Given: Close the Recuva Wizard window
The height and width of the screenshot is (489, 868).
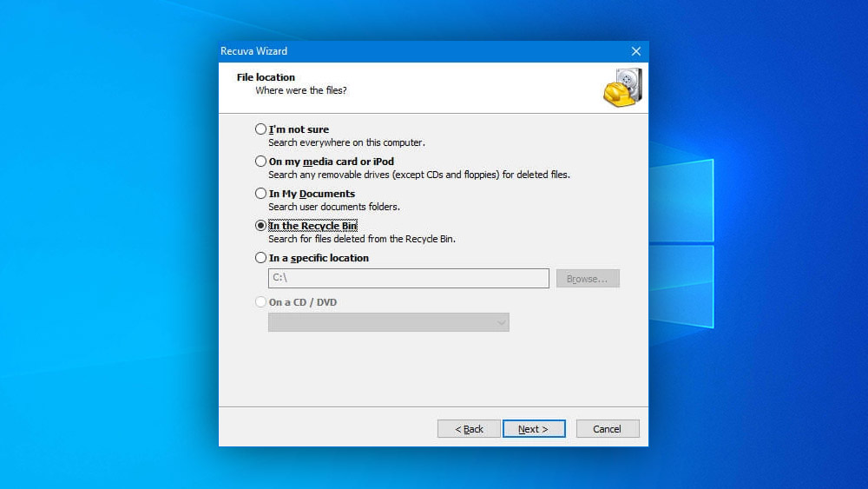Looking at the screenshot, I should (x=636, y=51).
